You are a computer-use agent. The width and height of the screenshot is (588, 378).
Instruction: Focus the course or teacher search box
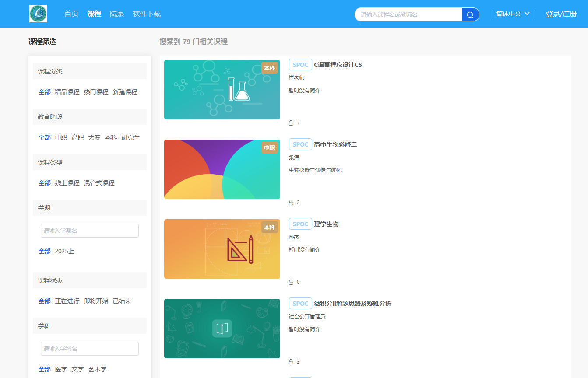[408, 14]
